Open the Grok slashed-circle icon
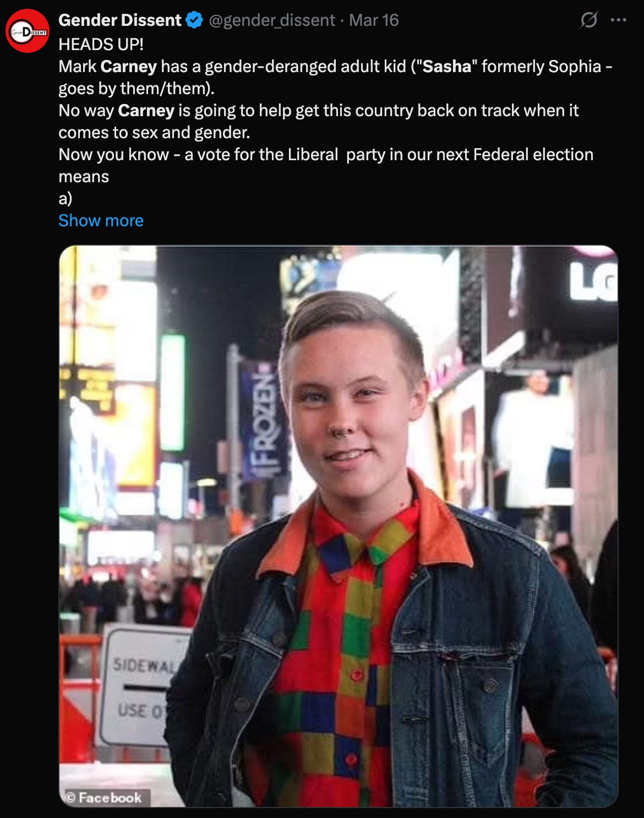The width and height of the screenshot is (644, 818). coord(588,20)
